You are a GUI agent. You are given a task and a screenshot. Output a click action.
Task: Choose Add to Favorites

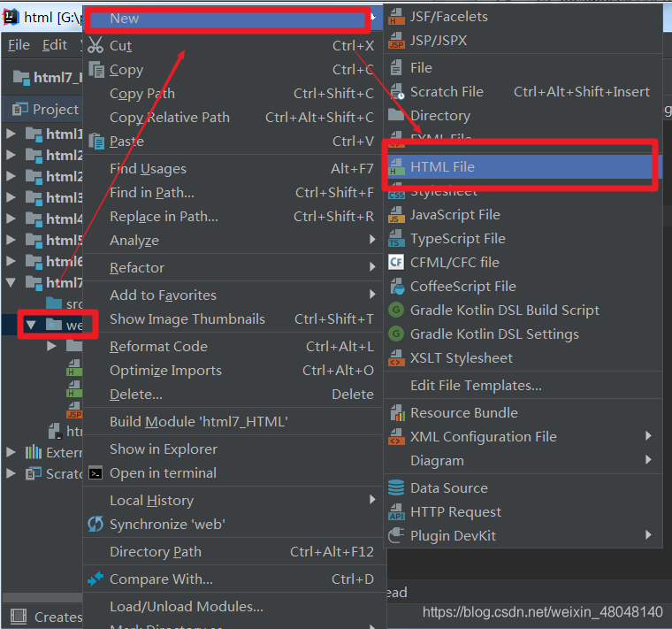[232, 295]
